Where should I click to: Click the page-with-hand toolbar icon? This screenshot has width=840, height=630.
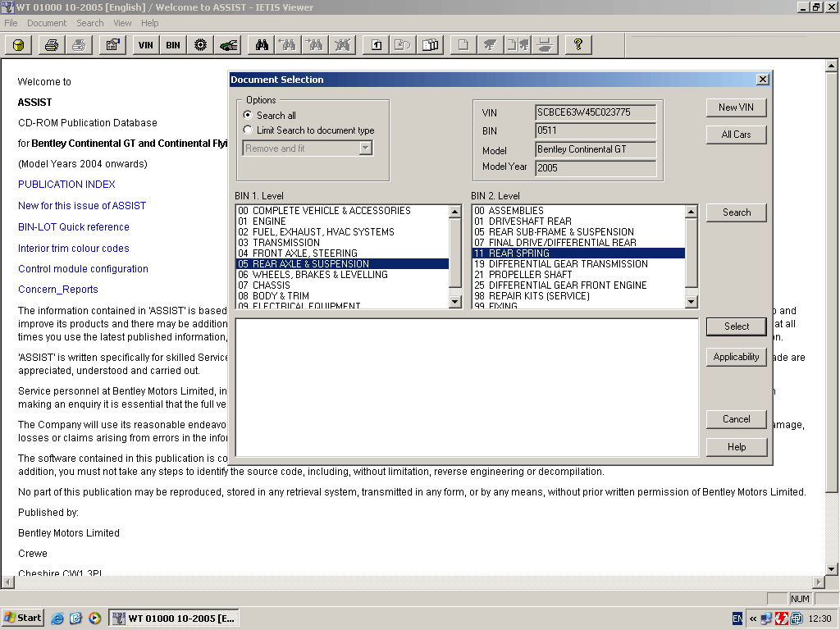tap(518, 45)
